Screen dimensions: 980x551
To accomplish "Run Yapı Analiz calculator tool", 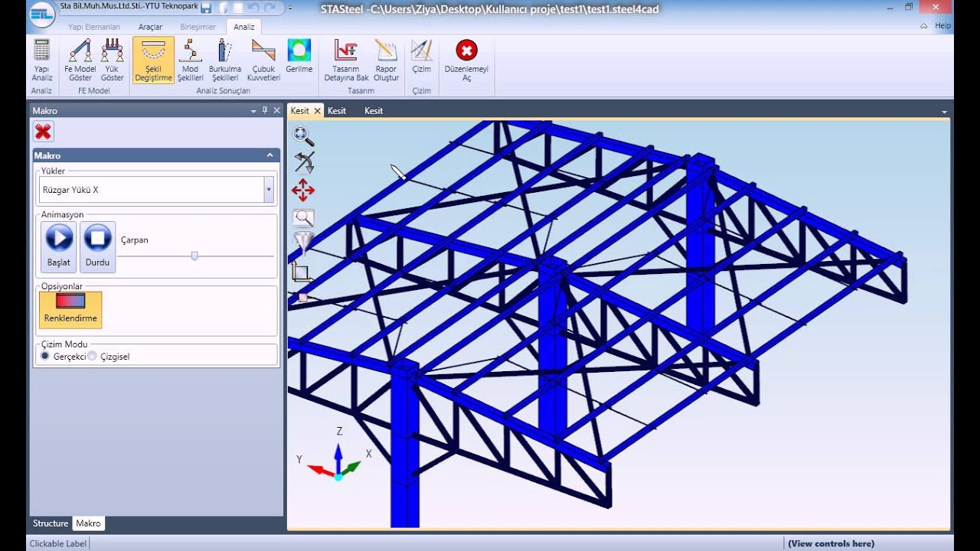I will coord(41,60).
